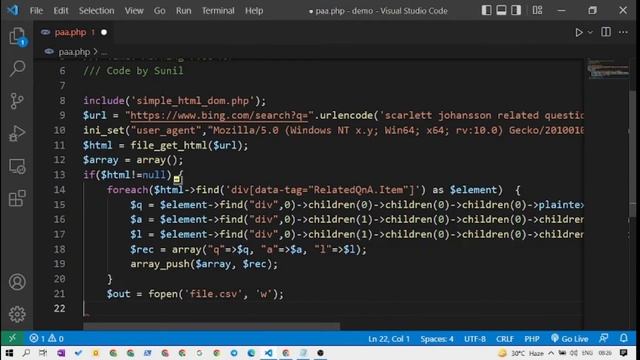Open Accounts menu in activity bar
This screenshot has height=360, width=640.
point(17,282)
